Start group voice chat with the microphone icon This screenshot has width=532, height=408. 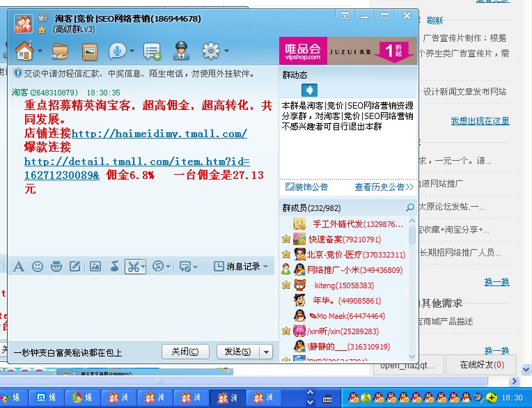click(x=117, y=51)
